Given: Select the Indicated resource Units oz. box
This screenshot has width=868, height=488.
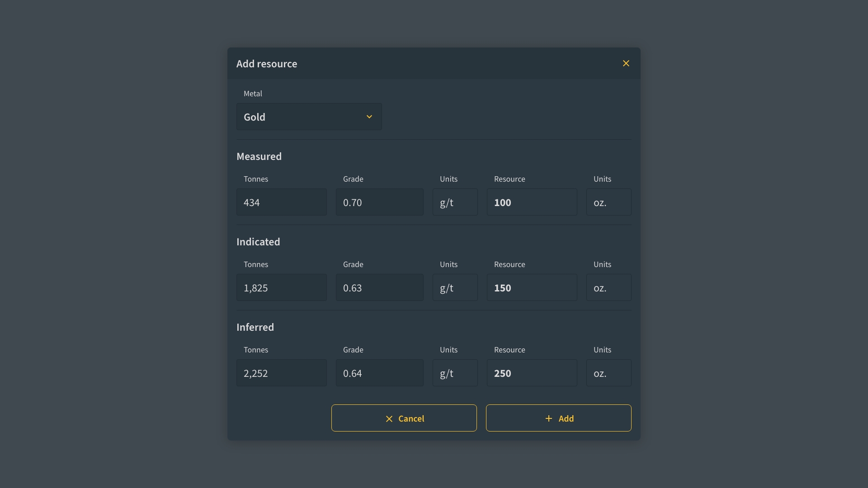Looking at the screenshot, I should click(609, 287).
